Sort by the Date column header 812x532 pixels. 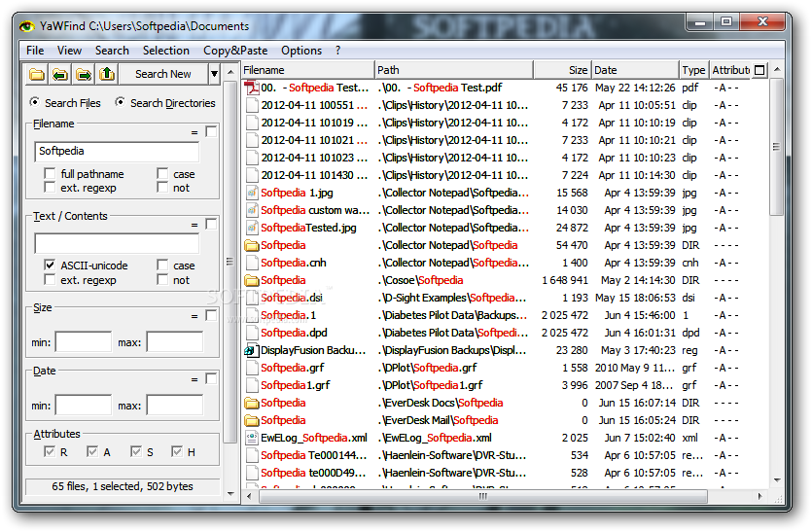635,70
